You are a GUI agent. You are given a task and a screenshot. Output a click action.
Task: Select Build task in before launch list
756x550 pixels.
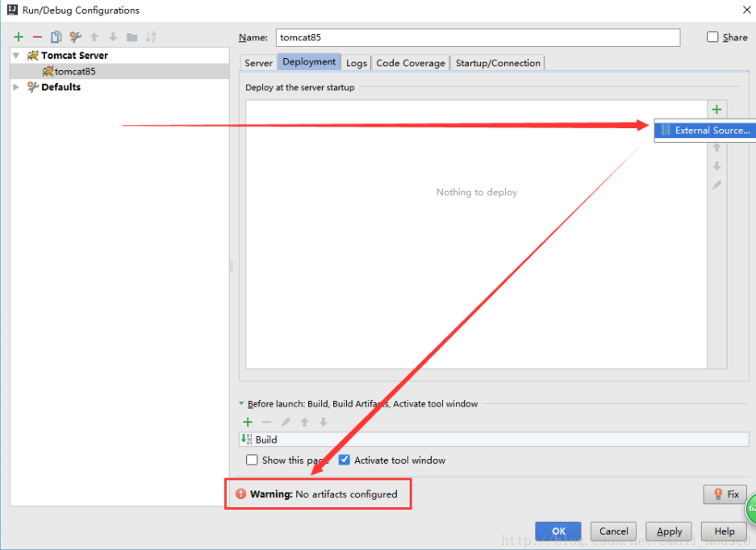click(x=494, y=440)
